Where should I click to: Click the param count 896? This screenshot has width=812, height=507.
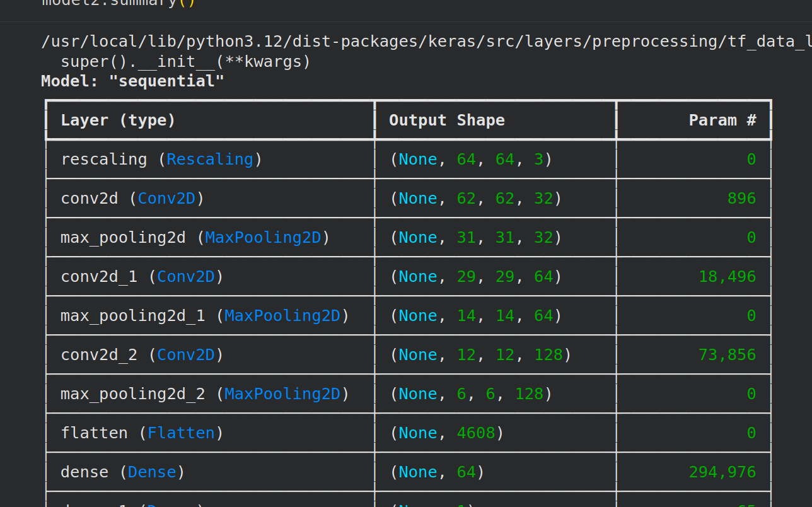(x=741, y=199)
